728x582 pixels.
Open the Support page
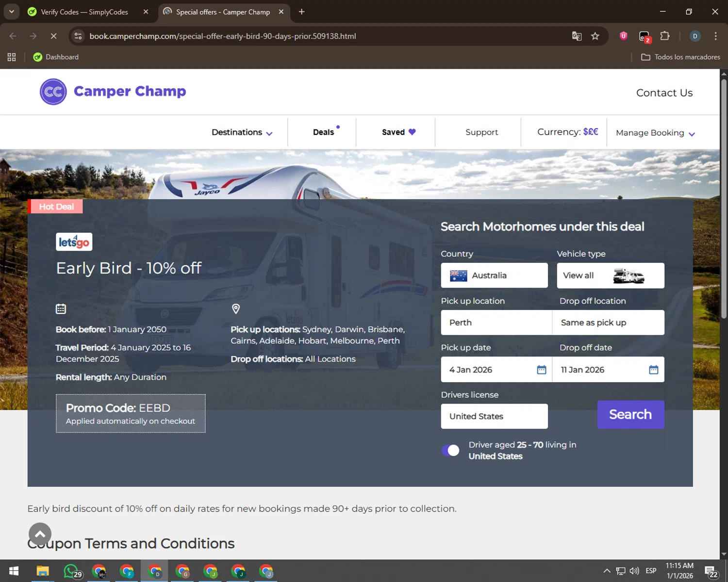click(481, 132)
